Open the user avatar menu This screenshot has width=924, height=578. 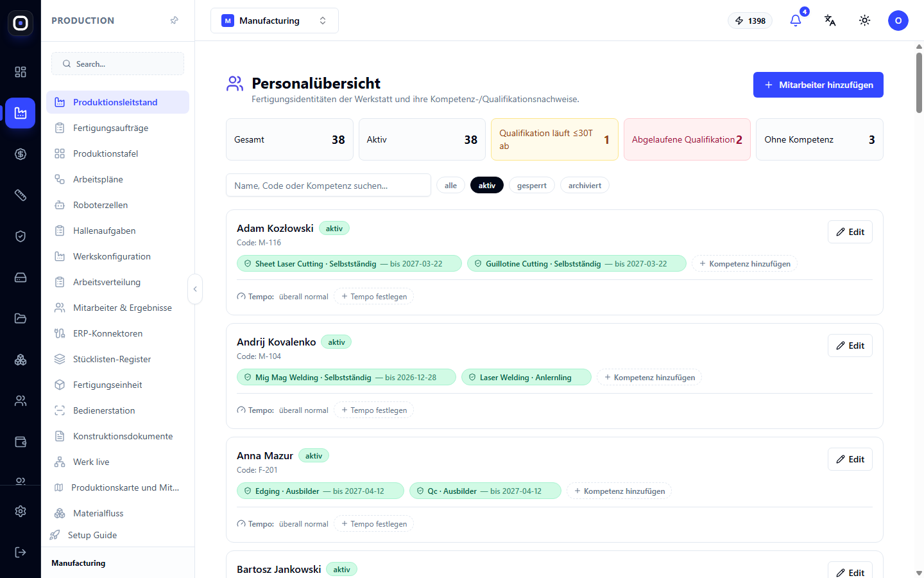(x=898, y=21)
